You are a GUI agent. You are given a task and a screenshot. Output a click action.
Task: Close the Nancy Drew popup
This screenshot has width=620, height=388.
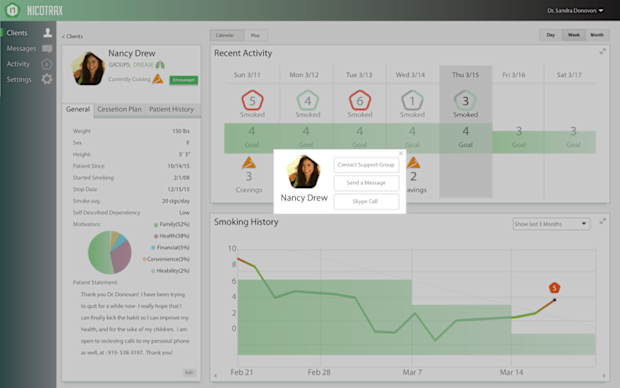tap(401, 153)
